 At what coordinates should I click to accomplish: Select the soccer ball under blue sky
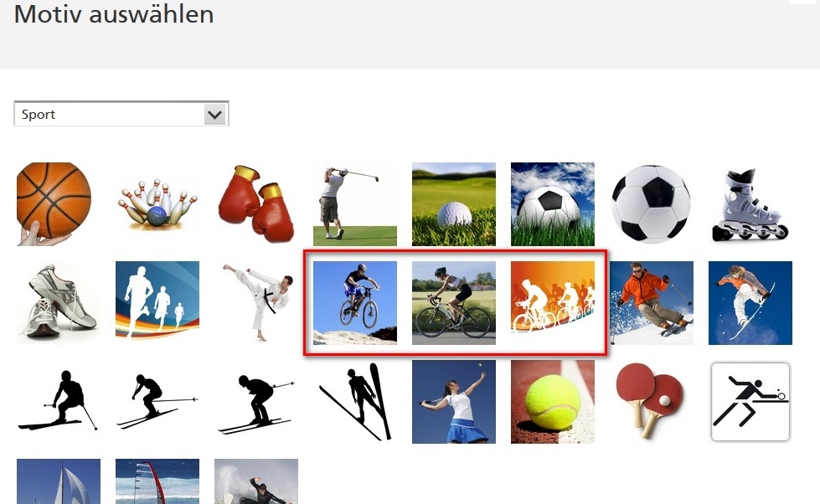coord(553,204)
